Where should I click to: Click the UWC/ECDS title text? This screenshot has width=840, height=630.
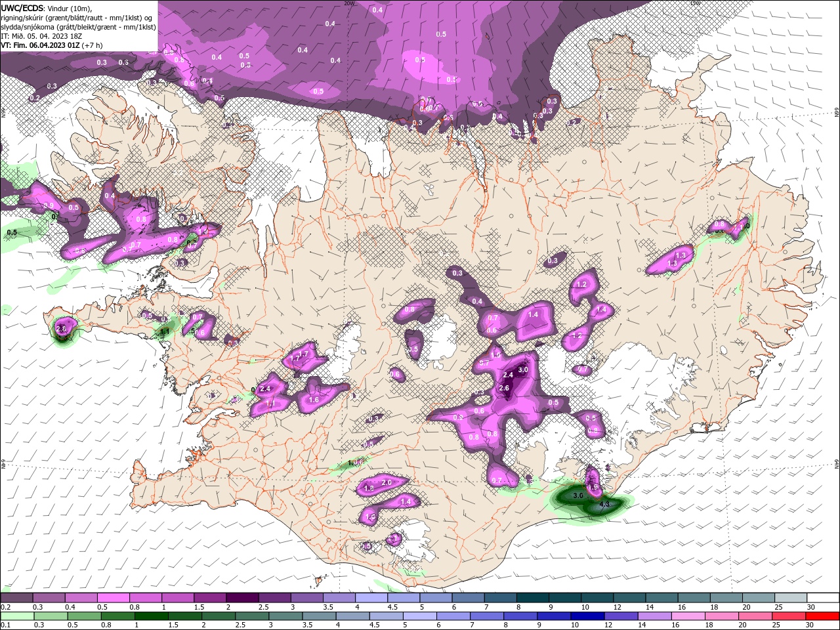coord(22,8)
